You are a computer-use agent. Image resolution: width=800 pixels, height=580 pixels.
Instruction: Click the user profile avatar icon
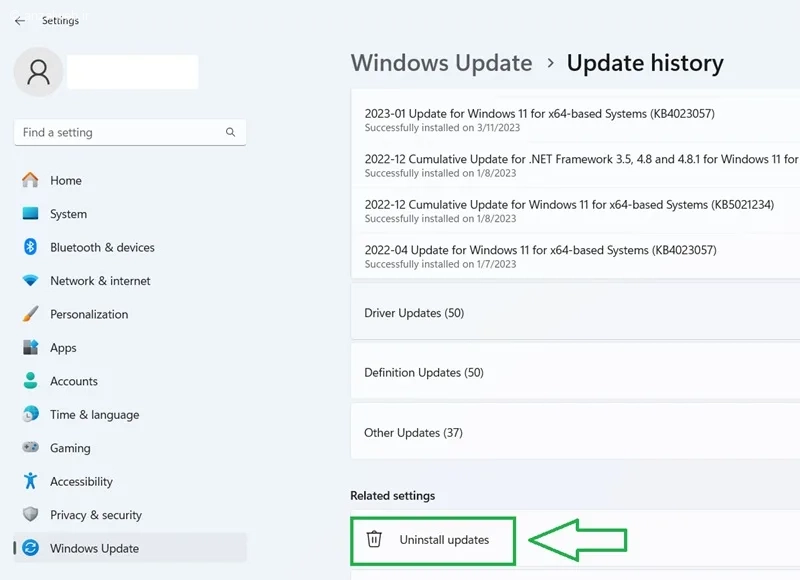point(38,72)
